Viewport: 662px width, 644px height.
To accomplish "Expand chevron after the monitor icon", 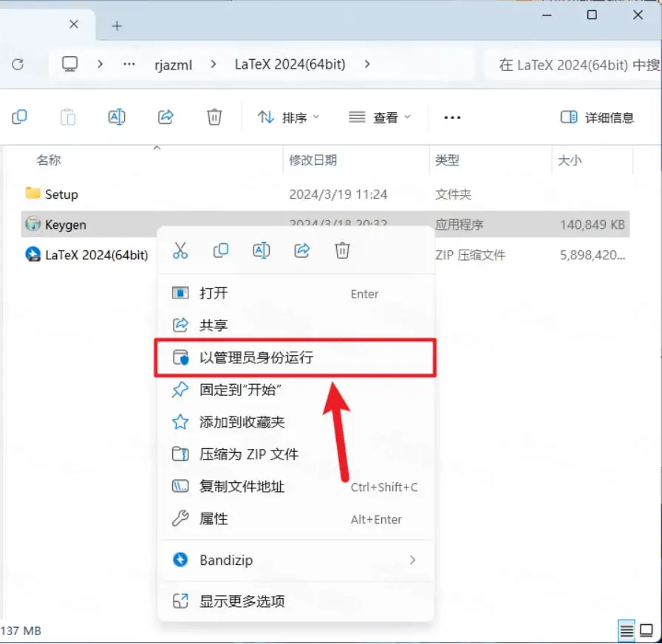I will [100, 64].
